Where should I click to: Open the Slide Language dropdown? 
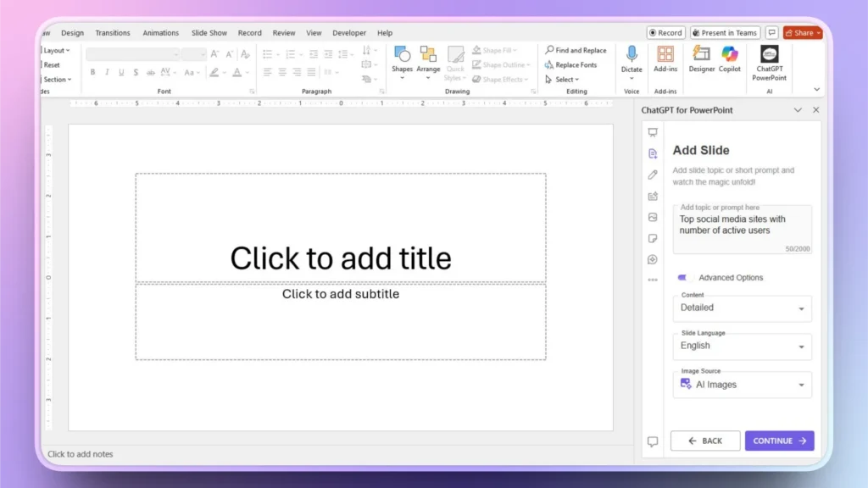click(x=742, y=347)
